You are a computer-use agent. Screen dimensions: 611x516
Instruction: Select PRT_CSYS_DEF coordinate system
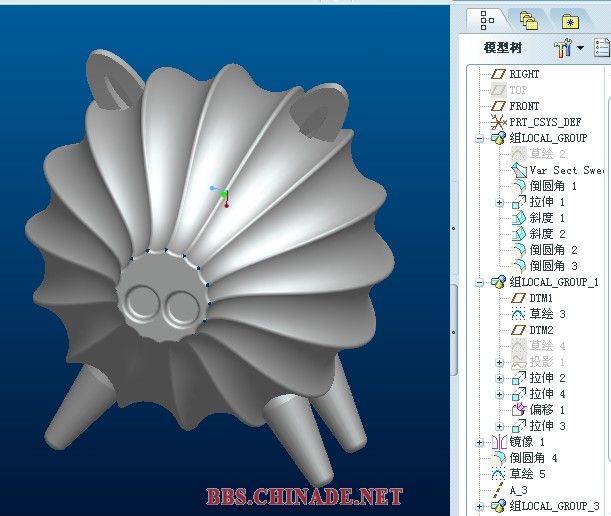click(x=536, y=122)
